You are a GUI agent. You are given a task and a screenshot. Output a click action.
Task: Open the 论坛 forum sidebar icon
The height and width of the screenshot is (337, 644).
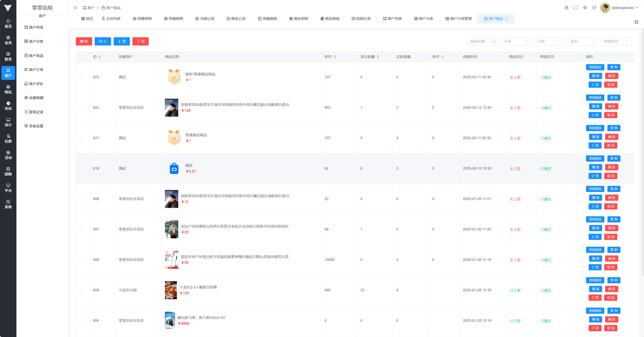(8, 106)
